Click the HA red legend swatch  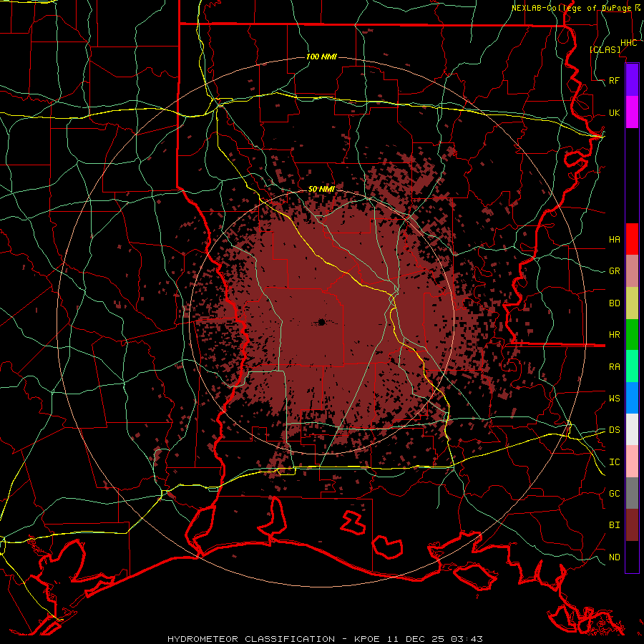pyautogui.click(x=632, y=239)
